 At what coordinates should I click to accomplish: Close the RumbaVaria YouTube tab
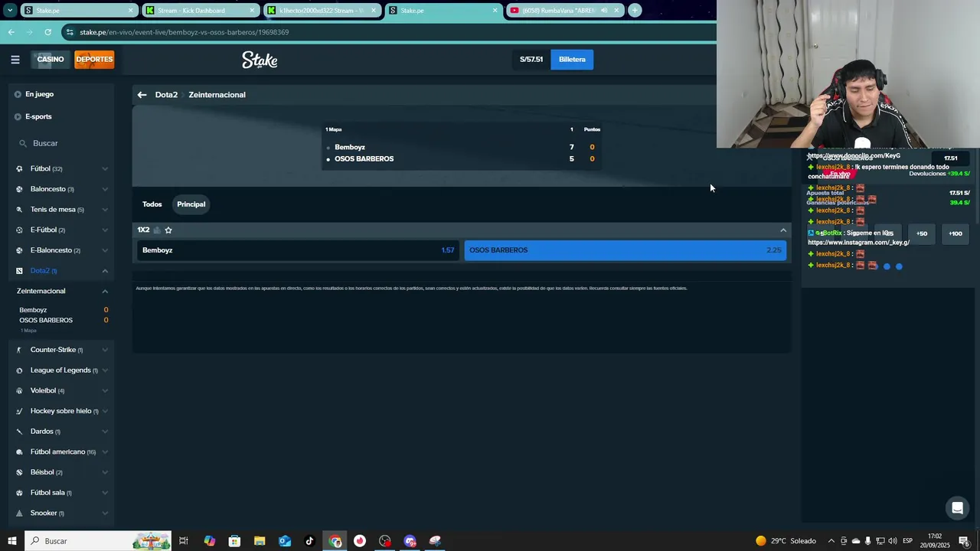pos(616,11)
